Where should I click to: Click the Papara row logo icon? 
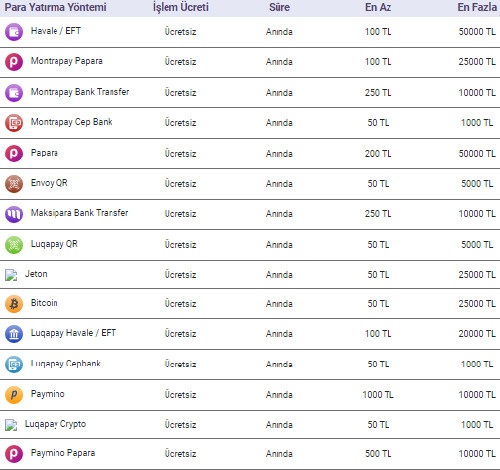point(14,154)
